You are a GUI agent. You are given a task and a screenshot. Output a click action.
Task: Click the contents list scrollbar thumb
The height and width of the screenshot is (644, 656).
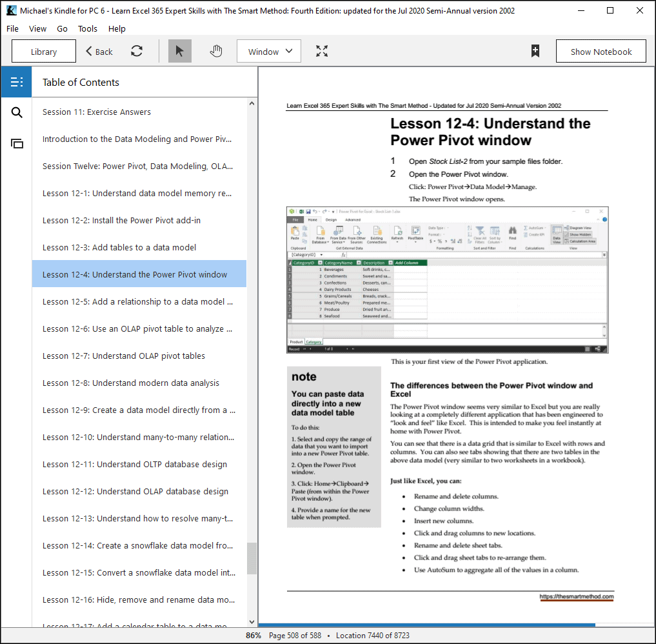pyautogui.click(x=252, y=558)
